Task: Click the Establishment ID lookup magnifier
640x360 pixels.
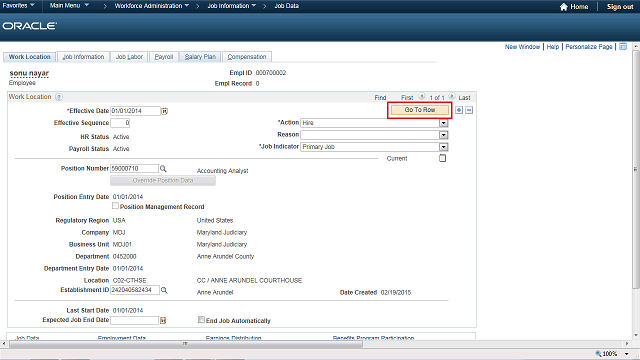Action: click(x=164, y=290)
